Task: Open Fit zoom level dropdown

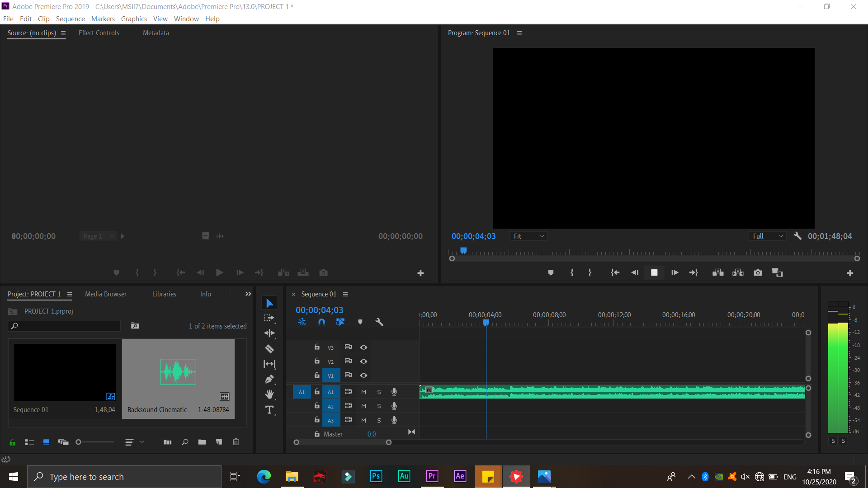Action: (x=528, y=236)
